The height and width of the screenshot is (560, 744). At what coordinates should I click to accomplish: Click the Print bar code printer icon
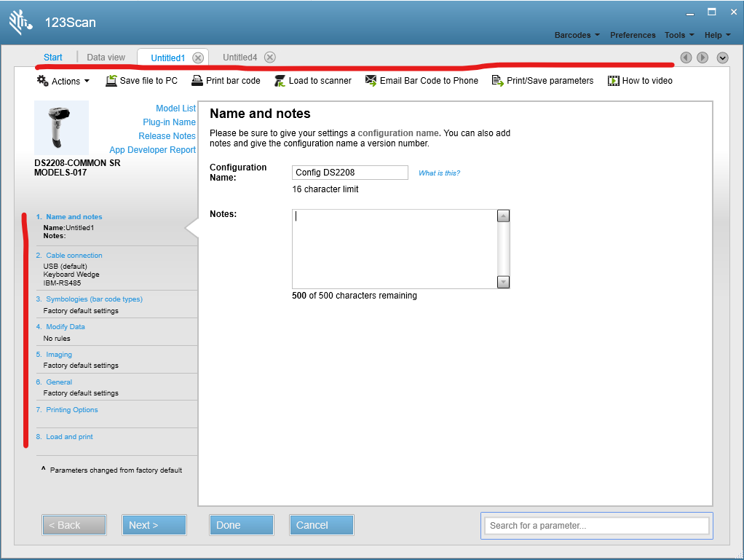[197, 80]
